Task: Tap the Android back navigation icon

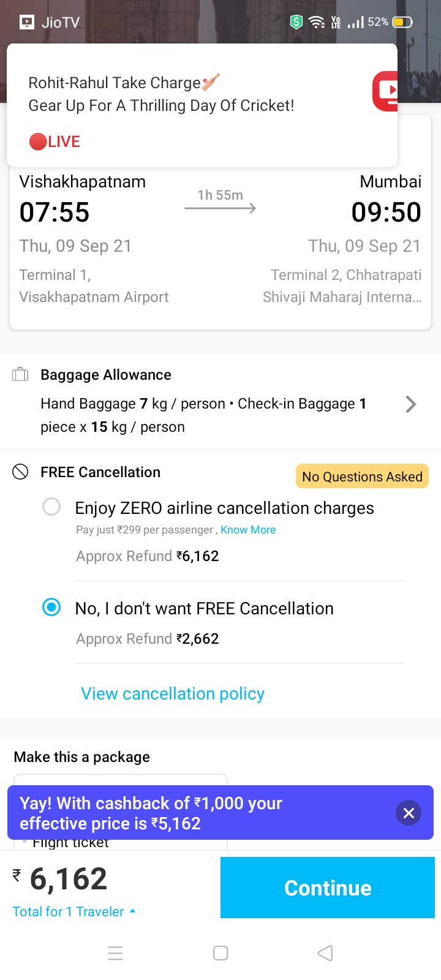Action: click(x=325, y=953)
